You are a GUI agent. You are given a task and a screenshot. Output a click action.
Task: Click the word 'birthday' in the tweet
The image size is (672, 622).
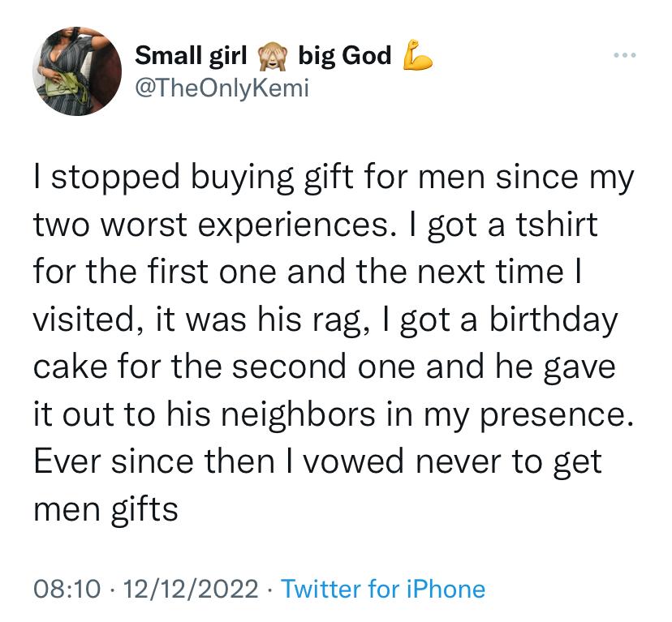(x=554, y=321)
